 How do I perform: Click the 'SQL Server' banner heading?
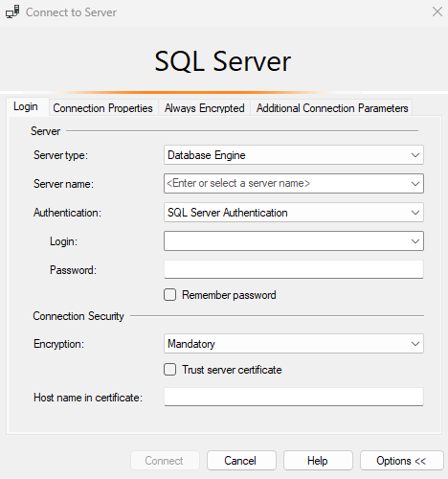[223, 61]
